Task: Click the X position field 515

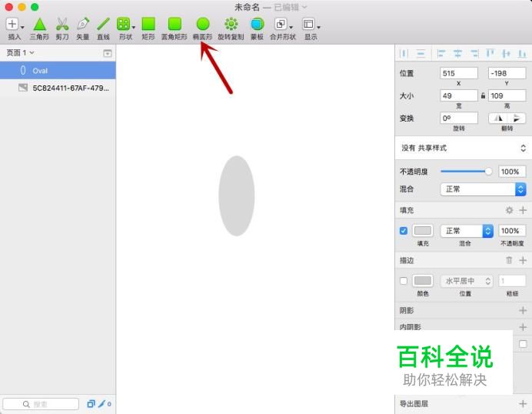Action: point(459,73)
